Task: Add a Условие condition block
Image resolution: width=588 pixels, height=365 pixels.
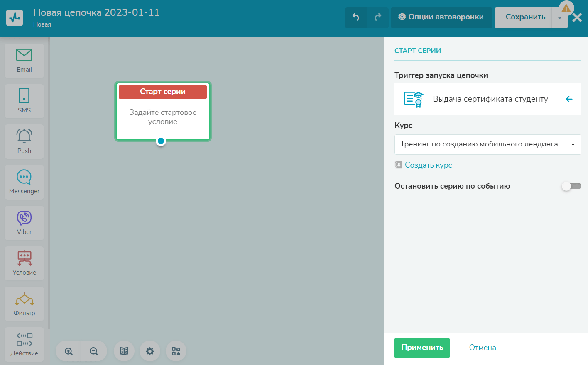Action: click(x=24, y=263)
